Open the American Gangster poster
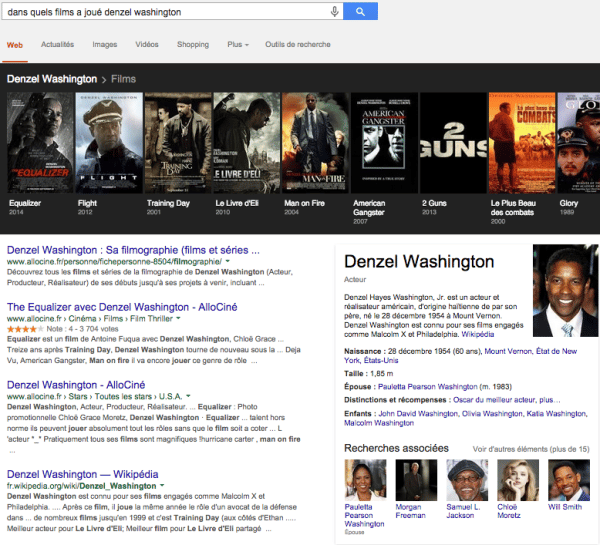 (x=384, y=142)
